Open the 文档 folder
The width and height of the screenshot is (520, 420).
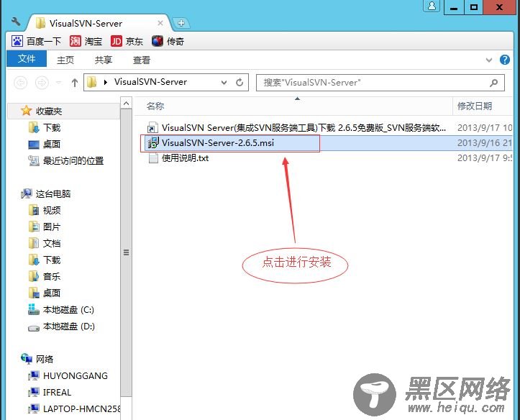45,243
